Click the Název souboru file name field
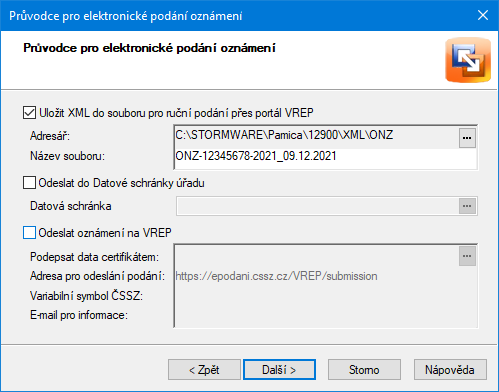 point(325,156)
